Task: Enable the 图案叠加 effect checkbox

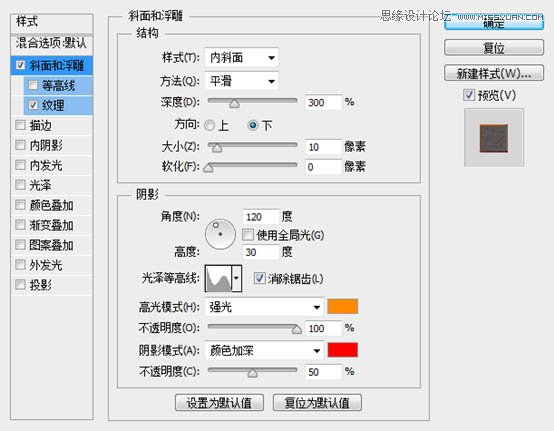Action: pos(20,245)
